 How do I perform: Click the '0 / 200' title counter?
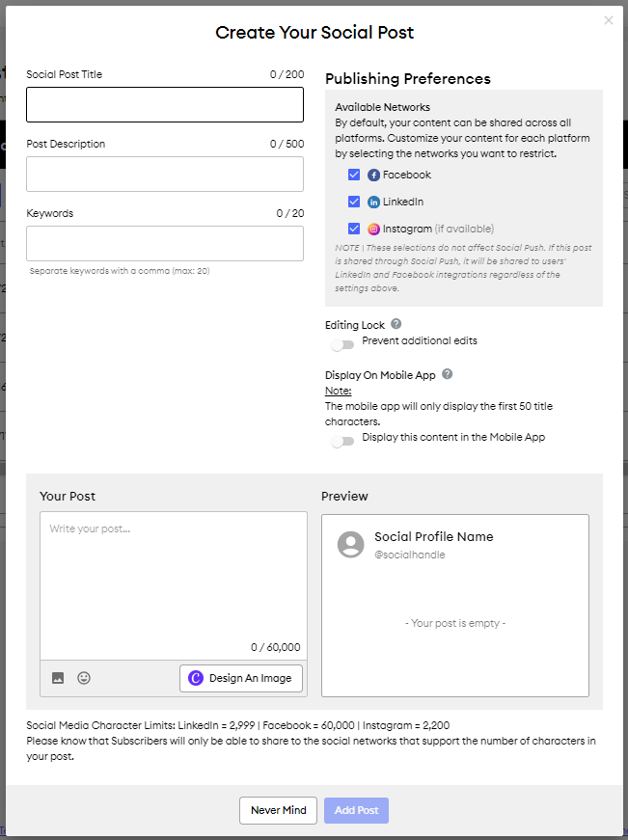pos(287,74)
